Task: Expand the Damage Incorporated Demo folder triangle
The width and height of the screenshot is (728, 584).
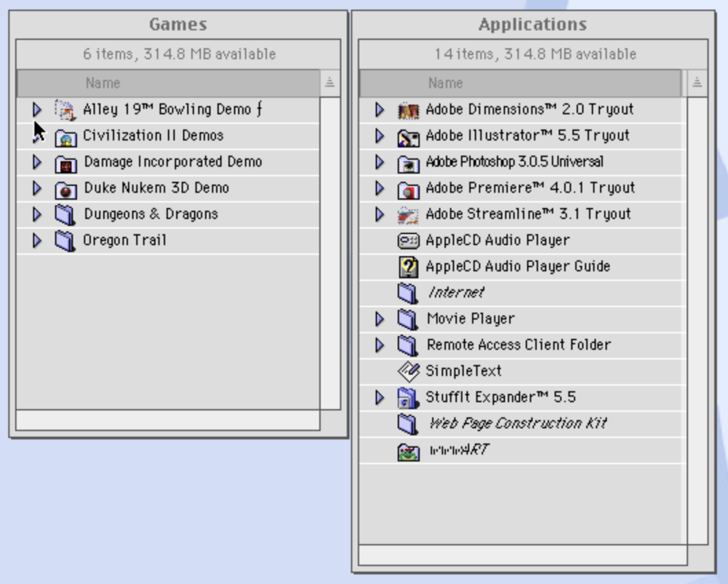Action: click(37, 162)
